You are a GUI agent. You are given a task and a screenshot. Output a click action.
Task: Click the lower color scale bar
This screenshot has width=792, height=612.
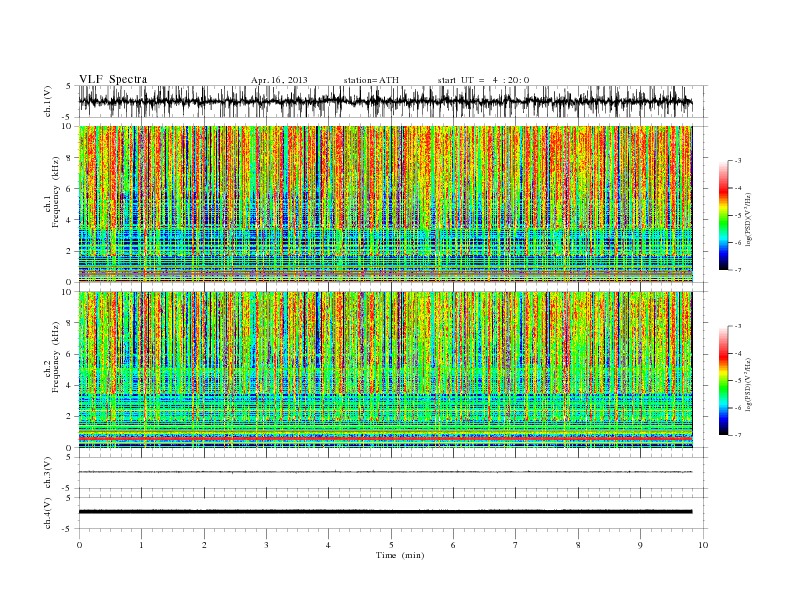point(724,380)
